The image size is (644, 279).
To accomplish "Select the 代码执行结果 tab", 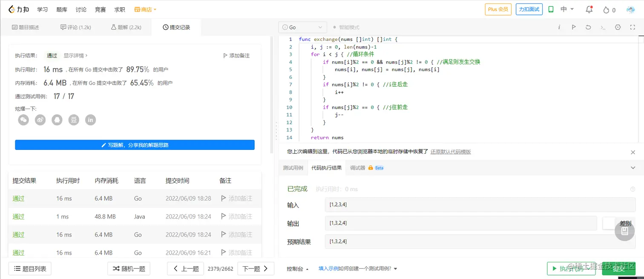I will [326, 168].
